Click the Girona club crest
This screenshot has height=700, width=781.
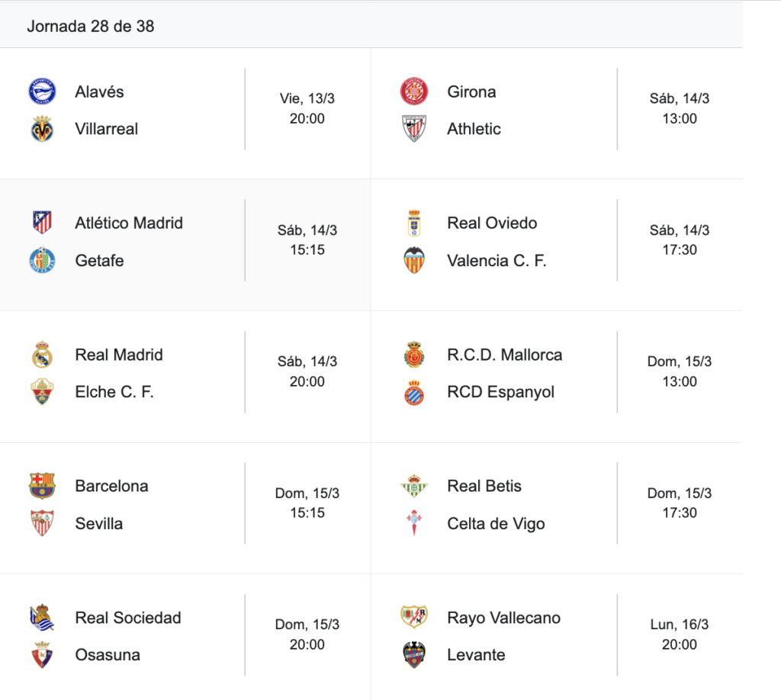[x=414, y=92]
